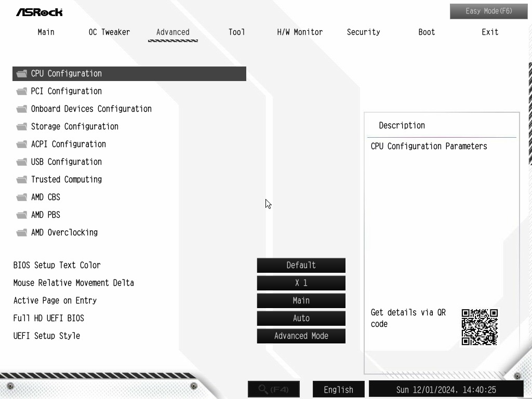Switch to Easy Mode (F6)
Image resolution: width=532 pixels, height=399 pixels.
pyautogui.click(x=488, y=11)
